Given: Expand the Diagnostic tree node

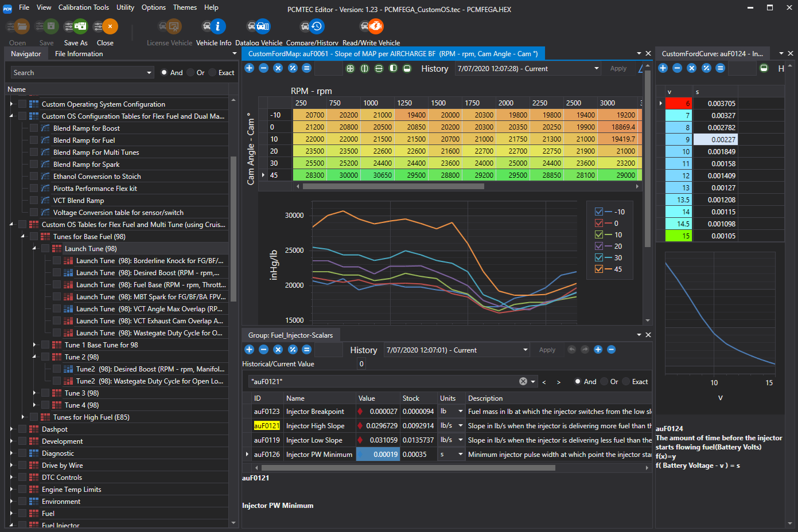Looking at the screenshot, I should [11, 453].
